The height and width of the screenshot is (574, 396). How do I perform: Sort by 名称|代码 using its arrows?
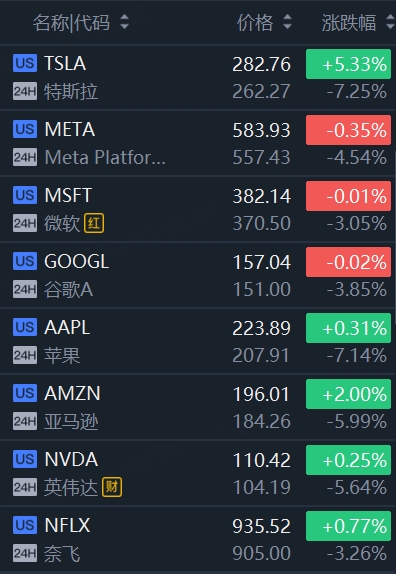click(x=125, y=22)
